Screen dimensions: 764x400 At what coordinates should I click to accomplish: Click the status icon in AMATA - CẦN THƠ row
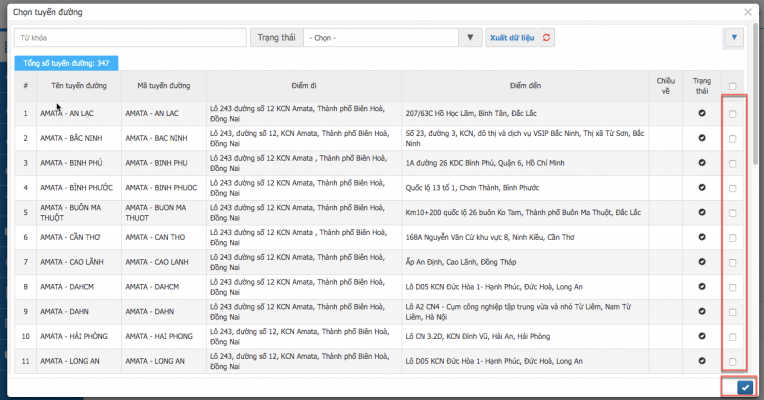[702, 237]
